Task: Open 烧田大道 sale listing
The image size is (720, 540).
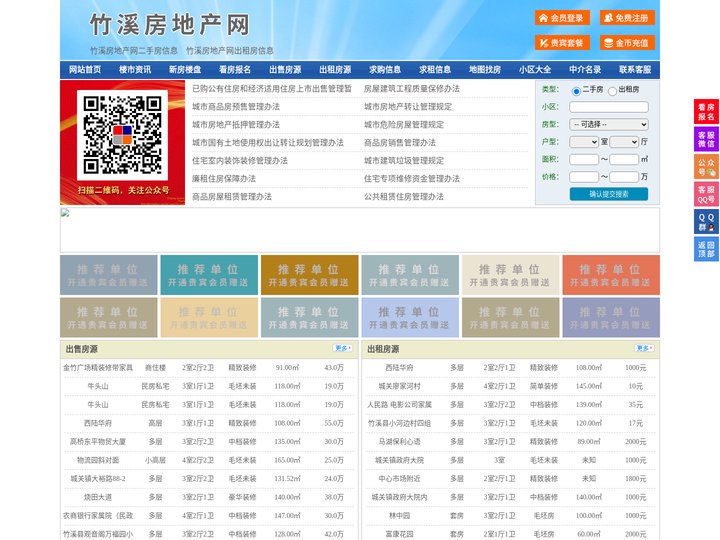Action: [98, 497]
